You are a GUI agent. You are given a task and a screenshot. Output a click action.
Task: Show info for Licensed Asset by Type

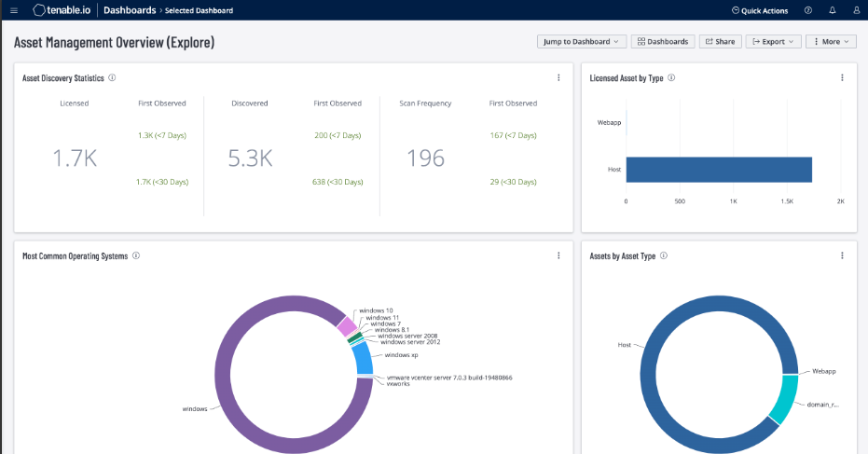pyautogui.click(x=671, y=78)
